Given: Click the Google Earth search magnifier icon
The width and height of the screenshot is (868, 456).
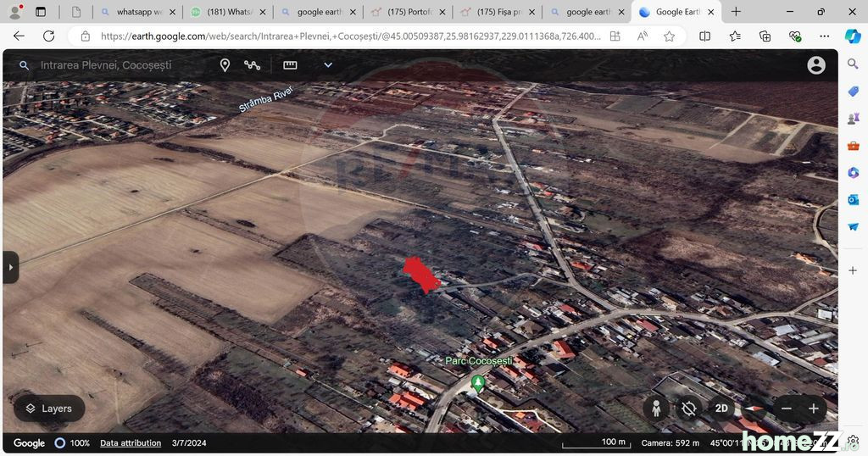Looking at the screenshot, I should [24, 65].
